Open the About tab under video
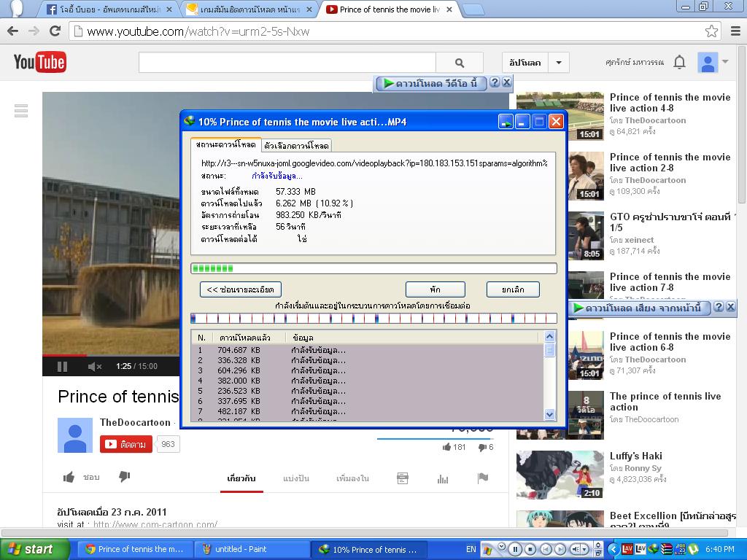This screenshot has width=747, height=560. pos(241,478)
